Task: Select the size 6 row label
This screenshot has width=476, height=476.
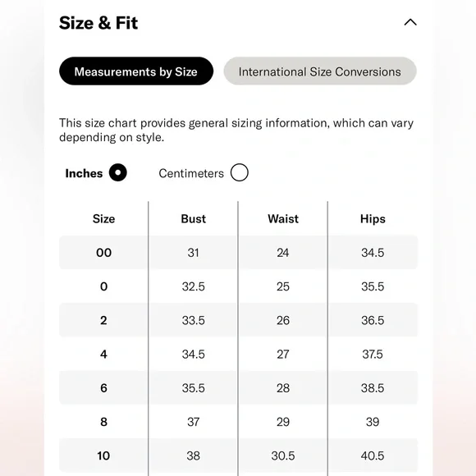Action: pyautogui.click(x=103, y=388)
